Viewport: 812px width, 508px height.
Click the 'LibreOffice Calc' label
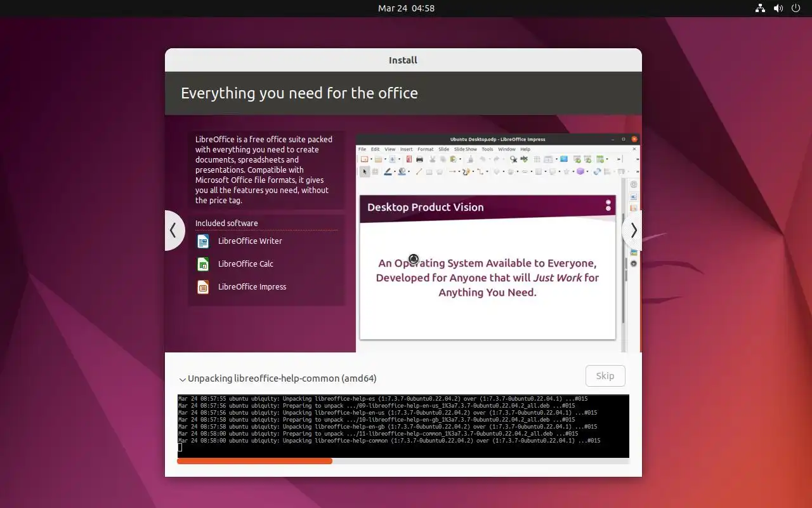246,264
